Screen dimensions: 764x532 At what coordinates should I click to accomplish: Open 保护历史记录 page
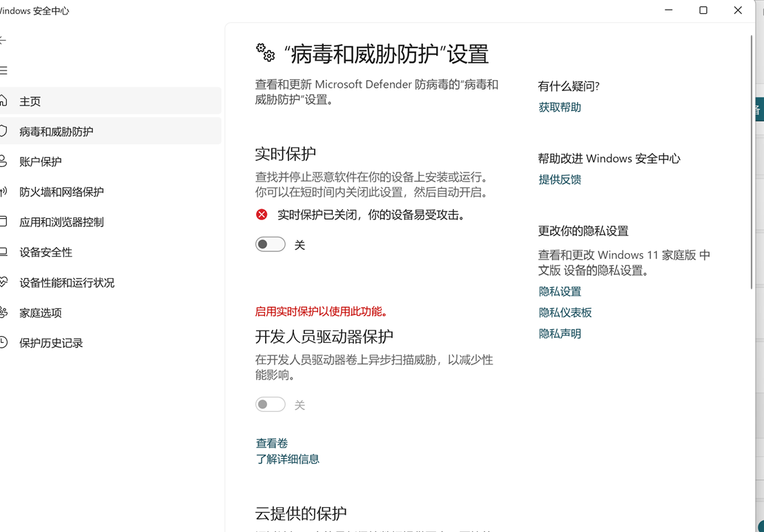coord(110,342)
